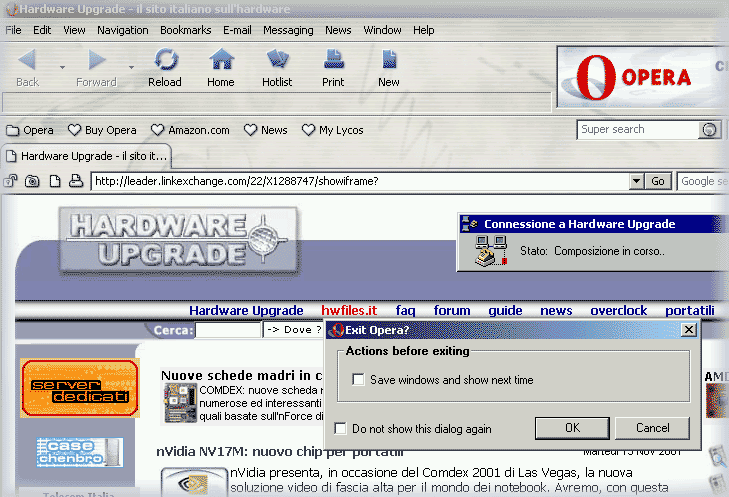
Task: Click the Cerca search input field
Action: pyautogui.click(x=228, y=330)
